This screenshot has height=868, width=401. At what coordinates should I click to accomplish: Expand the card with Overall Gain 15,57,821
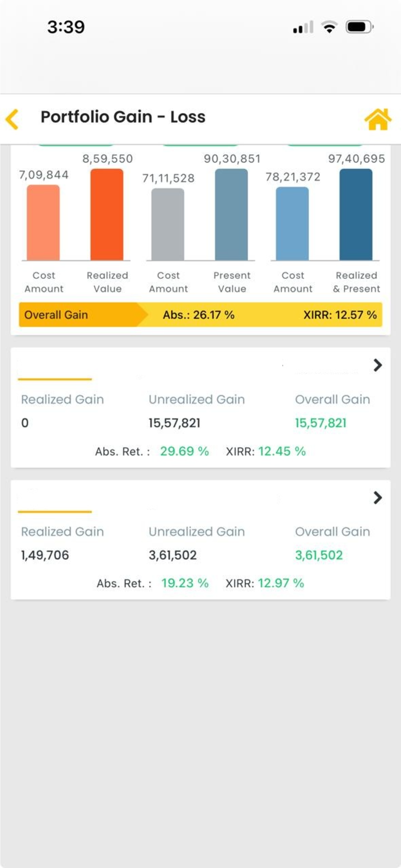pos(378,365)
